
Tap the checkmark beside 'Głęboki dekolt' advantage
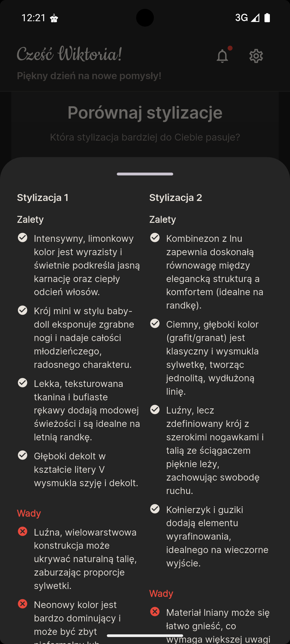23,455
